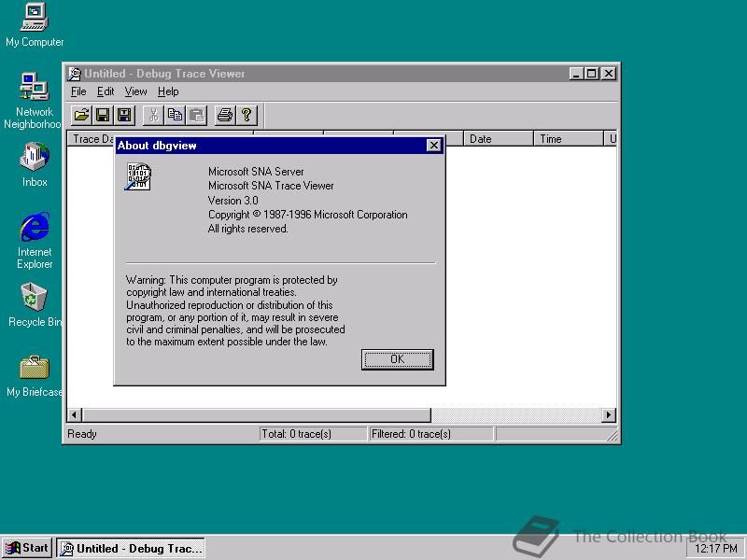
Task: Click the 'Ready' status bar text
Action: (x=82, y=434)
